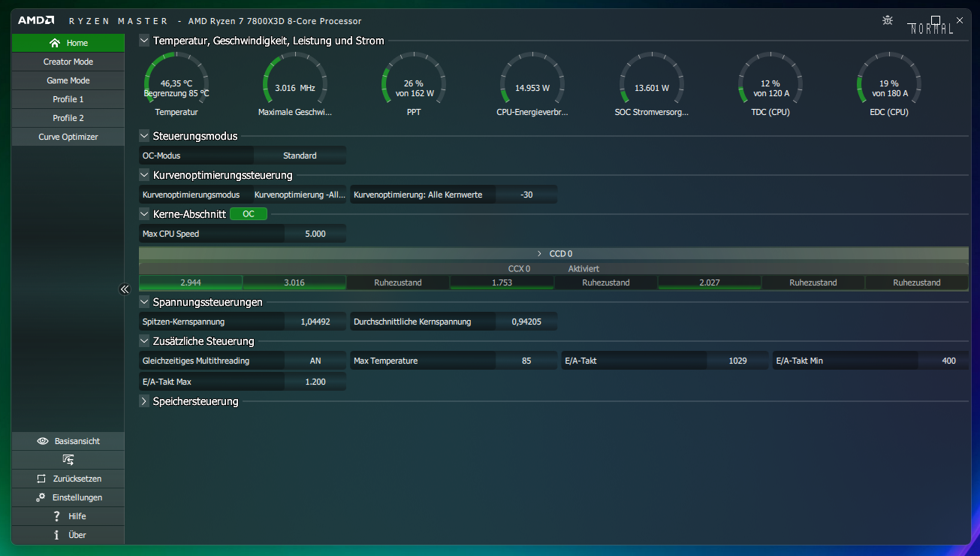
Task: Close the Ryzen Master window
Action: pyautogui.click(x=960, y=20)
